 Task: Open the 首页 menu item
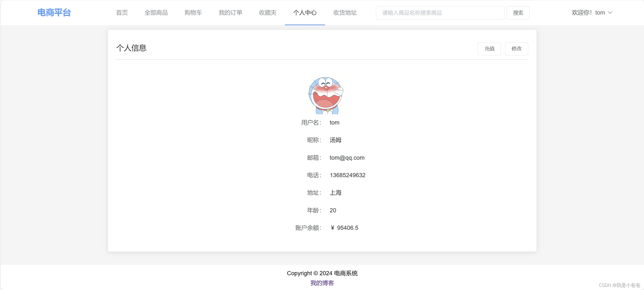tap(122, 13)
